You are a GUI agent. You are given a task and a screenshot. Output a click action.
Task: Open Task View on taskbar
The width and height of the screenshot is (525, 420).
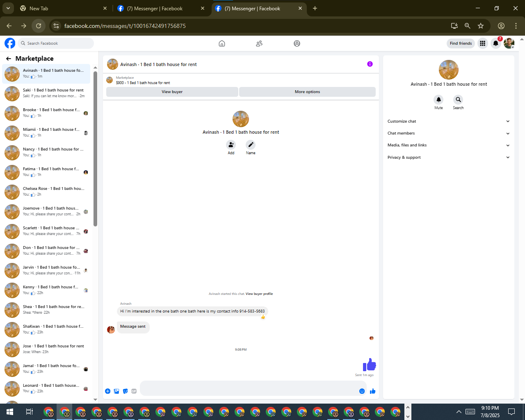click(30, 412)
